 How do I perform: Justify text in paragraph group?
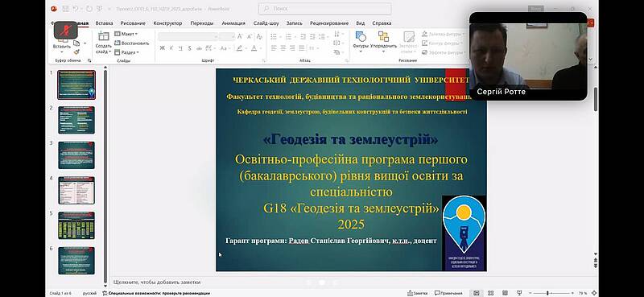click(x=302, y=48)
